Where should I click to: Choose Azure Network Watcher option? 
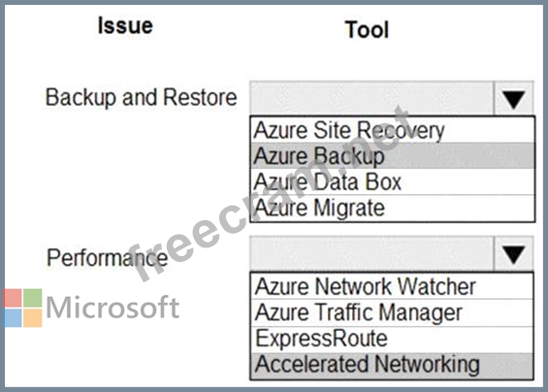392,286
